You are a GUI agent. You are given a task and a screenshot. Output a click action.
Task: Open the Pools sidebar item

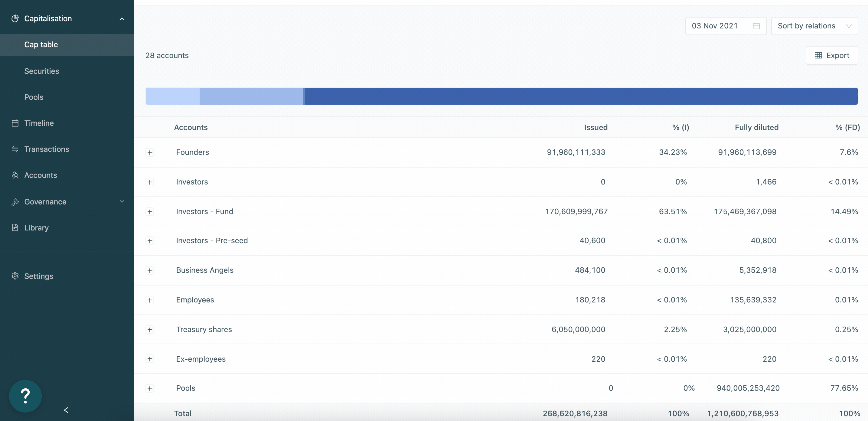click(x=34, y=97)
